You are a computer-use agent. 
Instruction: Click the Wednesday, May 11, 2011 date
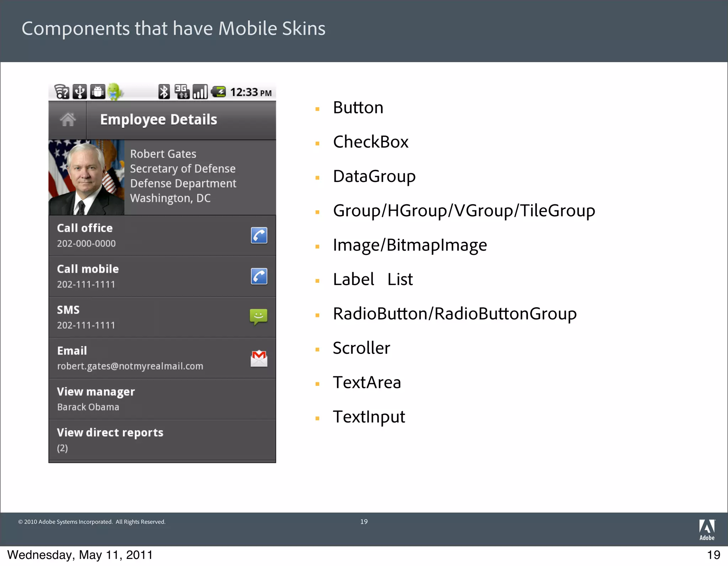[80, 555]
